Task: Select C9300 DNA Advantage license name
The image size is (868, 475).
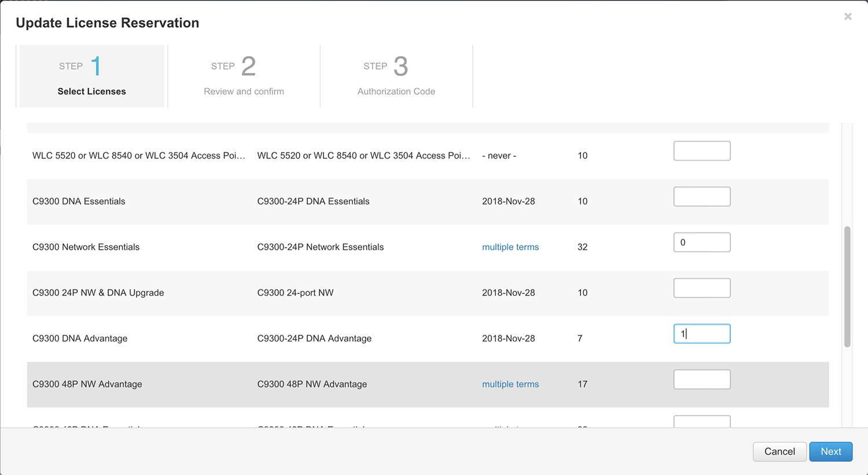Action: coord(80,338)
